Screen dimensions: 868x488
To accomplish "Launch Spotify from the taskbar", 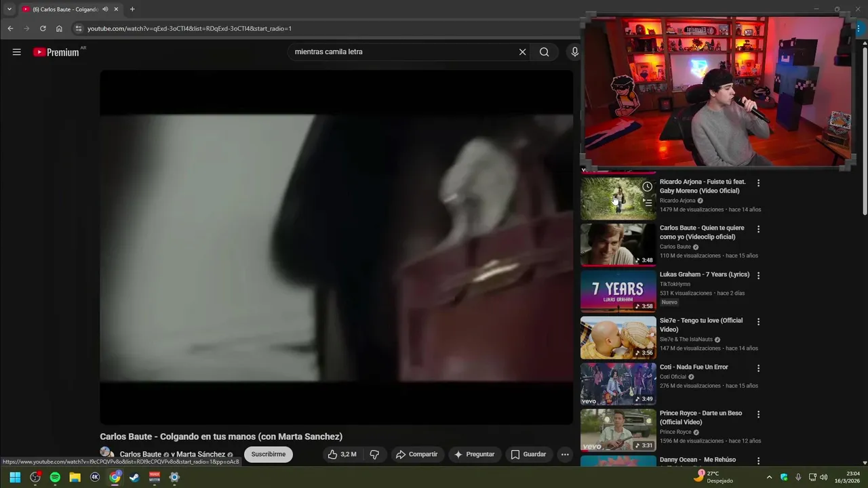I will (55, 477).
